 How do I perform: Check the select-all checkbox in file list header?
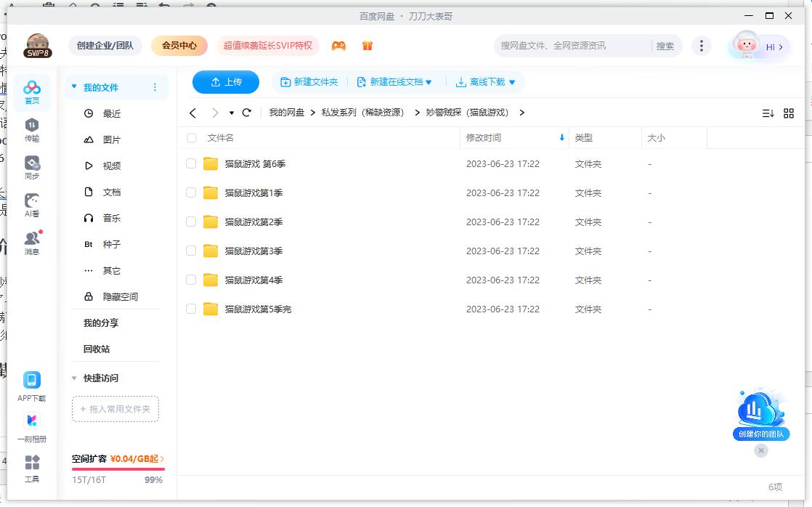tap(190, 137)
